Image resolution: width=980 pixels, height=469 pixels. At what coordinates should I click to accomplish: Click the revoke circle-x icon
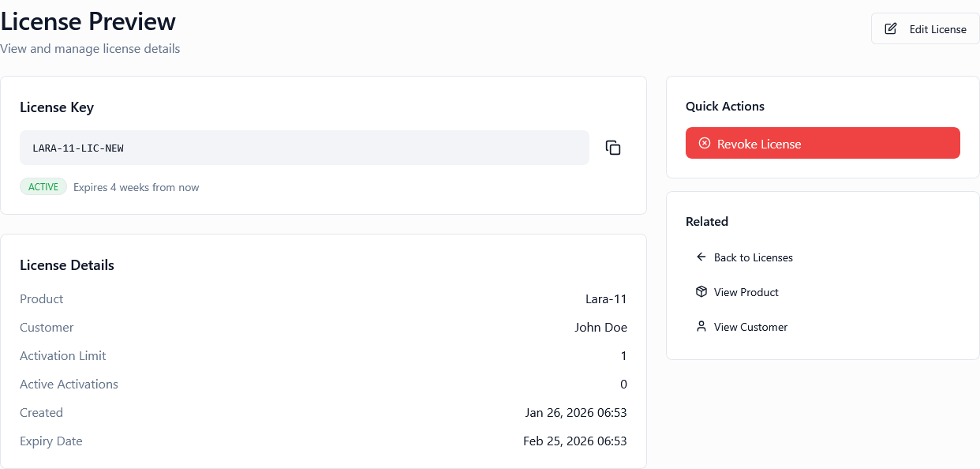pos(705,143)
